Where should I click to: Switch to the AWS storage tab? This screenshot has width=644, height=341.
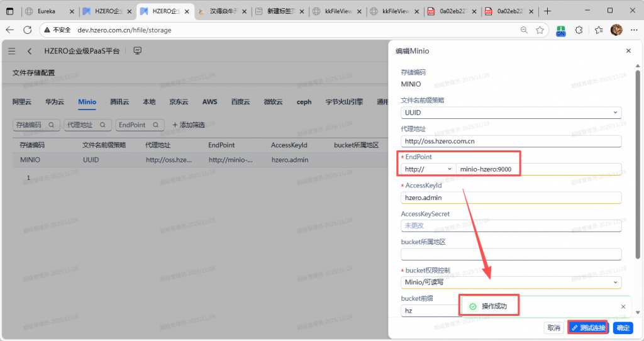click(x=209, y=102)
